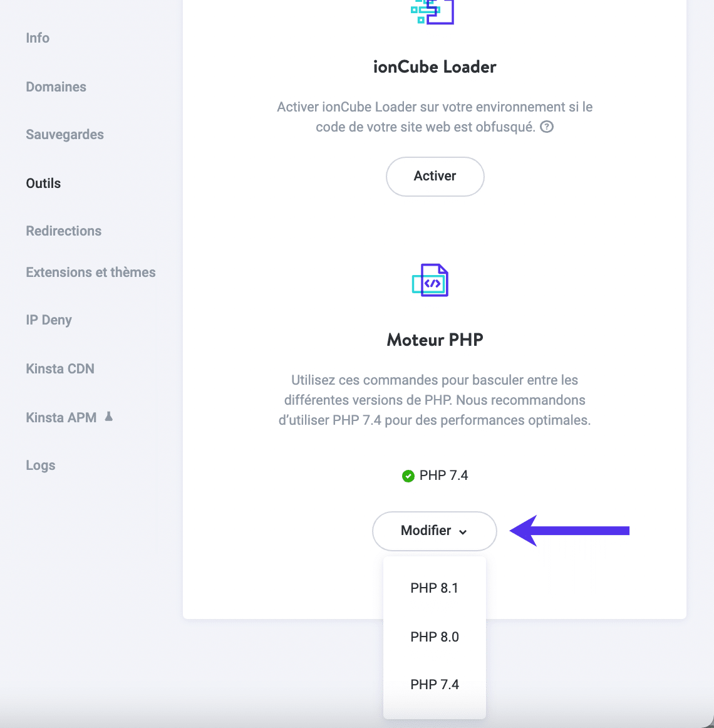Go to Domaines in the sidebar

point(56,87)
